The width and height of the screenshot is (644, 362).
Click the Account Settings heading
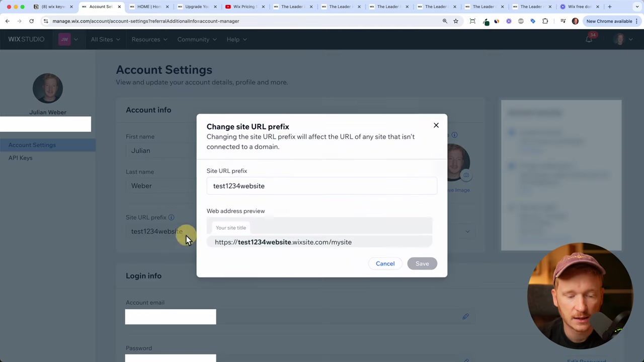(x=164, y=70)
